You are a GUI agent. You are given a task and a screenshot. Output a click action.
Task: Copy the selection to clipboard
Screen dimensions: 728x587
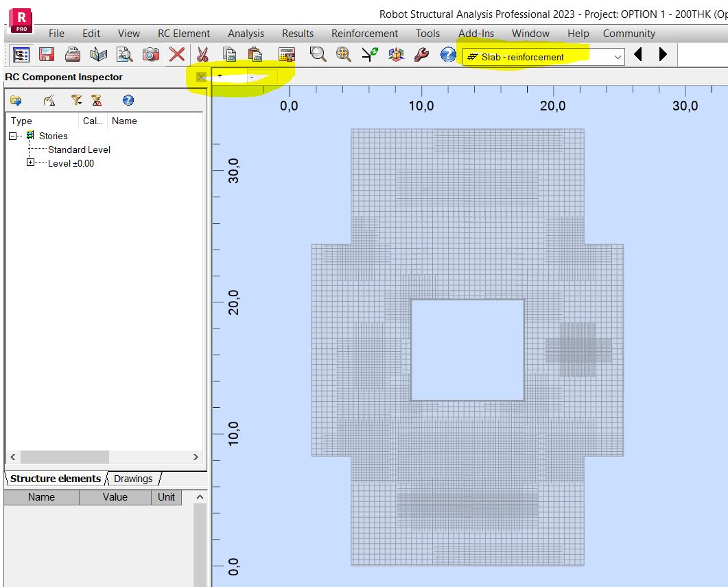click(x=229, y=55)
